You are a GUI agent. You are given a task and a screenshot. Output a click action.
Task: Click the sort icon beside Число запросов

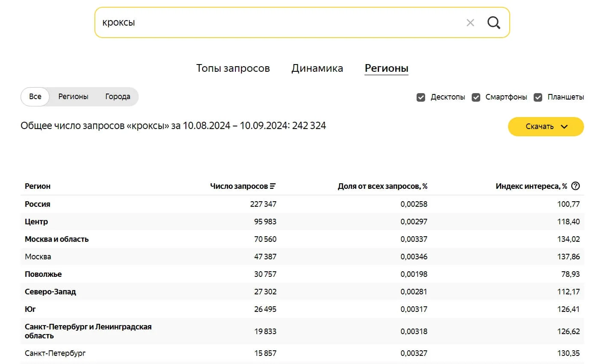273,186
